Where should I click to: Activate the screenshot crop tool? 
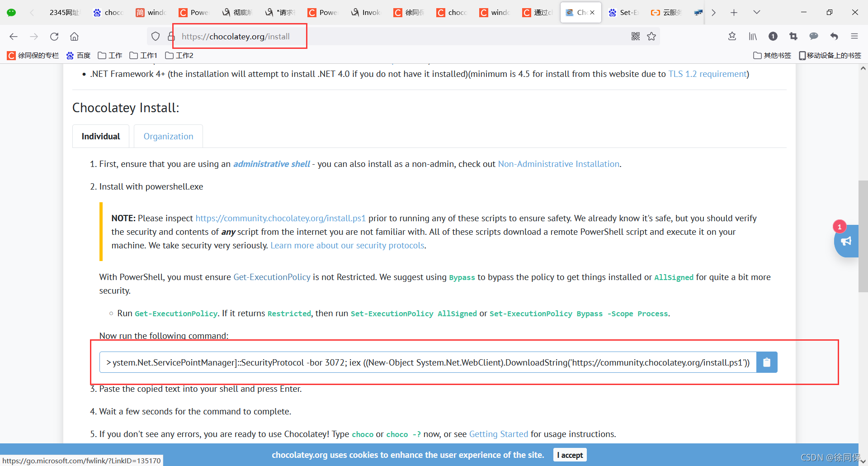click(793, 37)
